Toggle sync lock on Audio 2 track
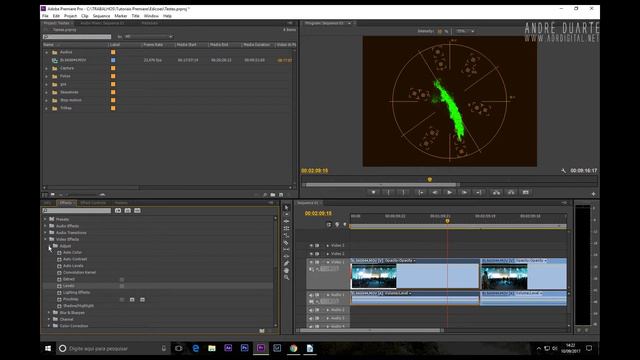Viewport: 640px width, 360px height. (x=317, y=310)
